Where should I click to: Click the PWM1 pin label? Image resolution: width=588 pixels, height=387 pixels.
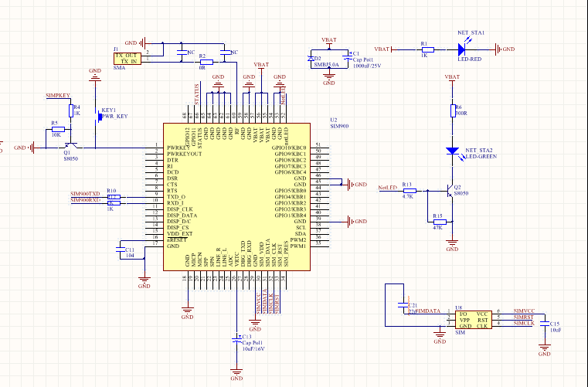(298, 246)
